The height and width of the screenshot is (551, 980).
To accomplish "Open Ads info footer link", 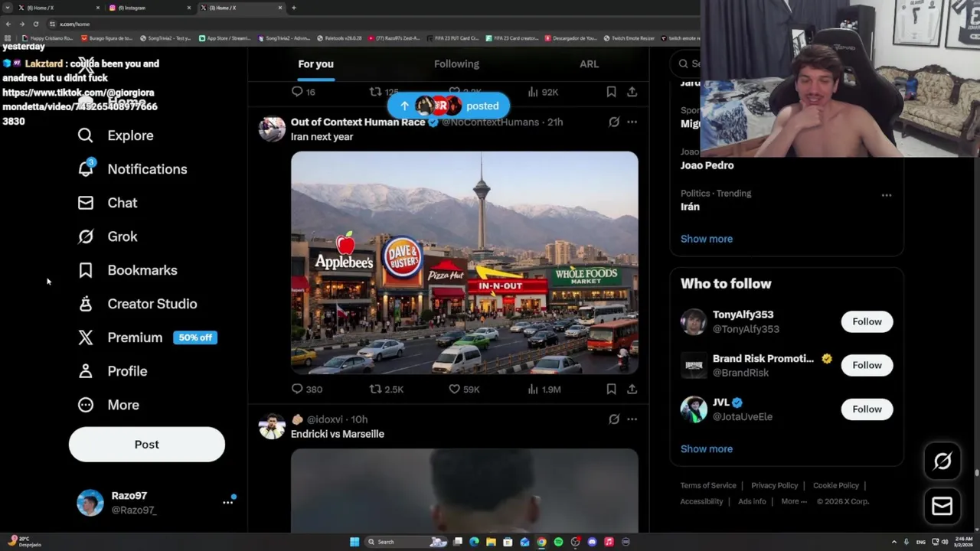I will pyautogui.click(x=752, y=501).
